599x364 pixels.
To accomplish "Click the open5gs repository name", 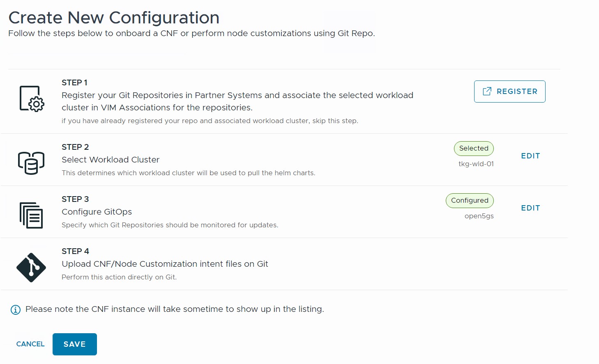I will tap(479, 216).
